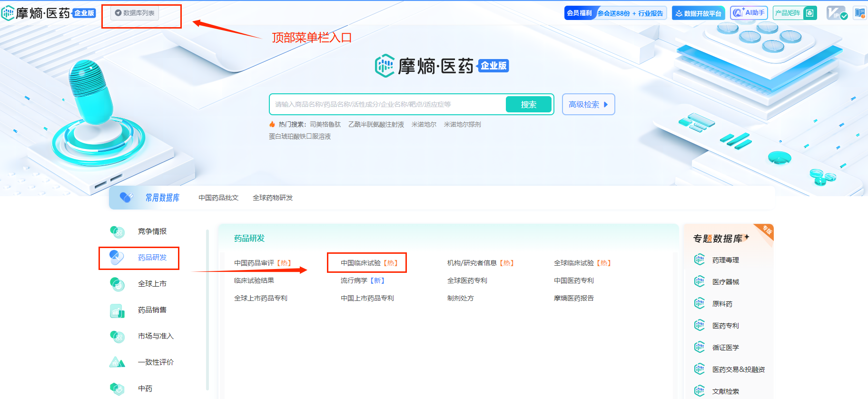This screenshot has width=868, height=399.
Task: Click the 搜索 search button
Action: [529, 104]
